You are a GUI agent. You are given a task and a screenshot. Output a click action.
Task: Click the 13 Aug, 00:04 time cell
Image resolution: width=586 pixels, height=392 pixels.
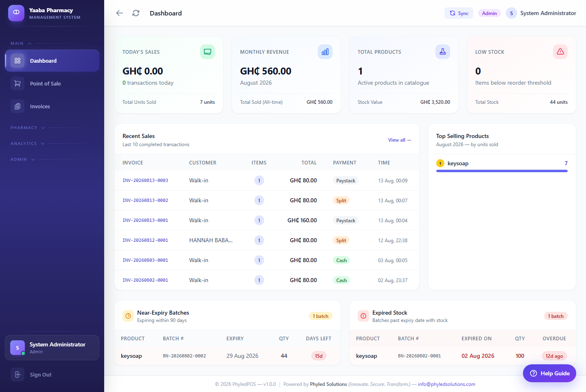393,220
